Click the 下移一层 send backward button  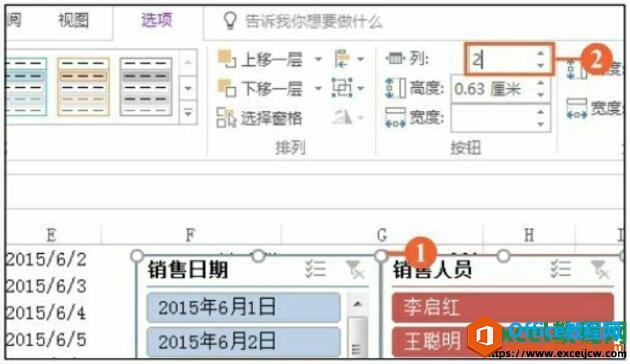coord(260,88)
